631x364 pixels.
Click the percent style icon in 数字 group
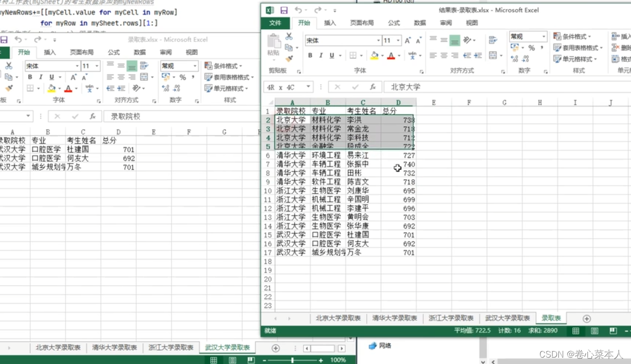[532, 48]
